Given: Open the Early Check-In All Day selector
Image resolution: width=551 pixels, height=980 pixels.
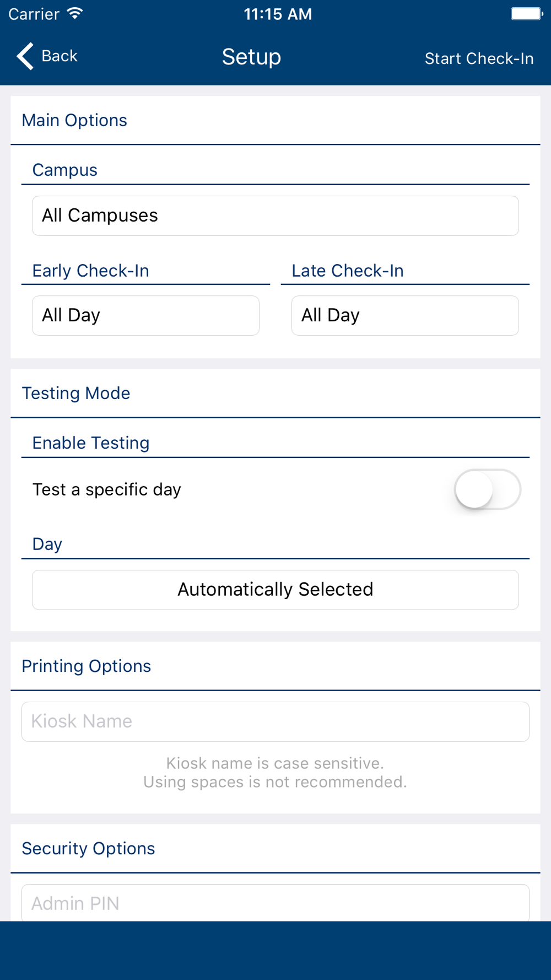Looking at the screenshot, I should (145, 315).
